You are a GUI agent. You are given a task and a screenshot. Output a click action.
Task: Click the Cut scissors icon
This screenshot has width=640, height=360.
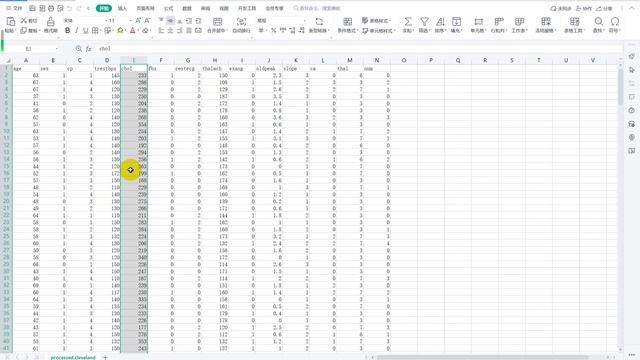click(x=24, y=20)
